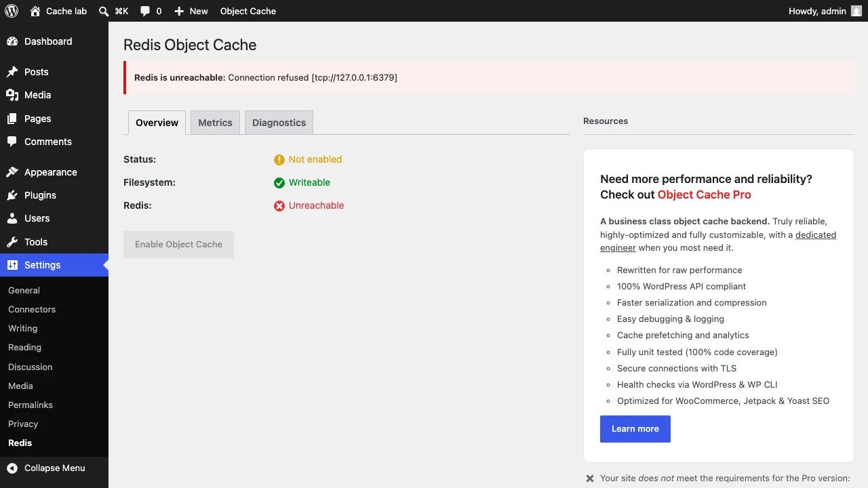Click the Users person icon

12,218
